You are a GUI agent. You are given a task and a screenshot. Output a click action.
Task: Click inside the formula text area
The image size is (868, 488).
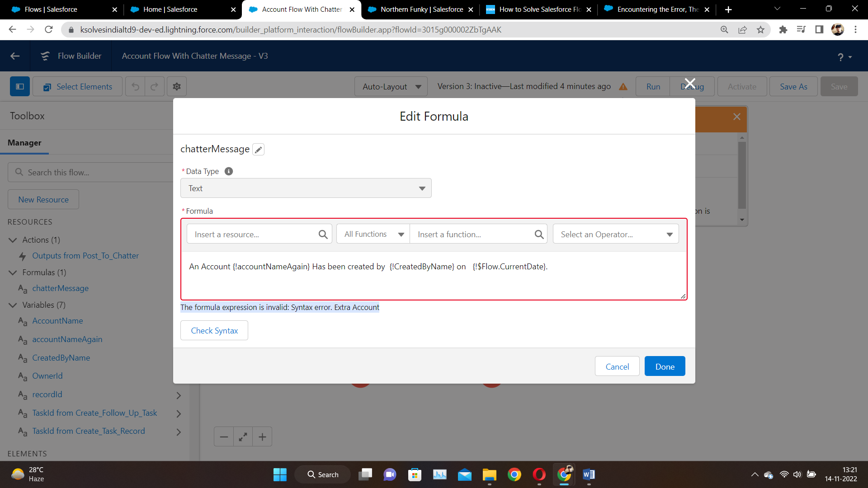(434, 276)
